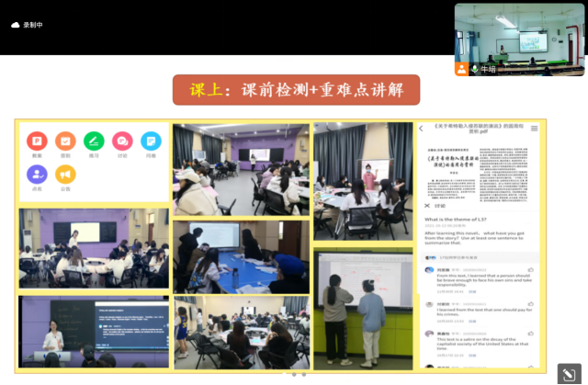
Task: Go back using the PDF header arrow
Action: 422,129
